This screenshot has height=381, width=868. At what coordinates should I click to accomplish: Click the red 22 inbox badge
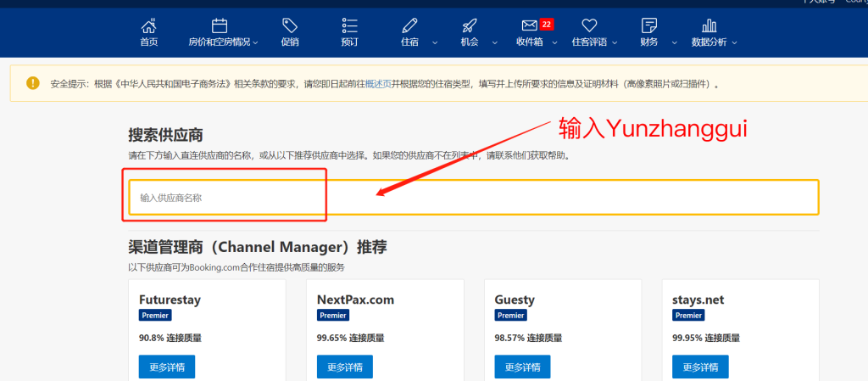click(x=546, y=24)
